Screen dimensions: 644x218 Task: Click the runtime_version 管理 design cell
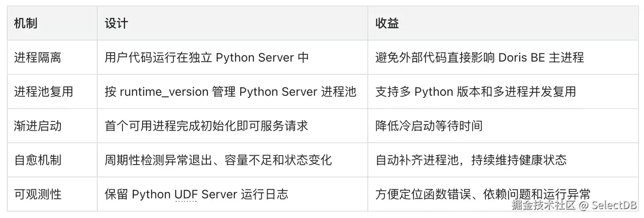(233, 91)
